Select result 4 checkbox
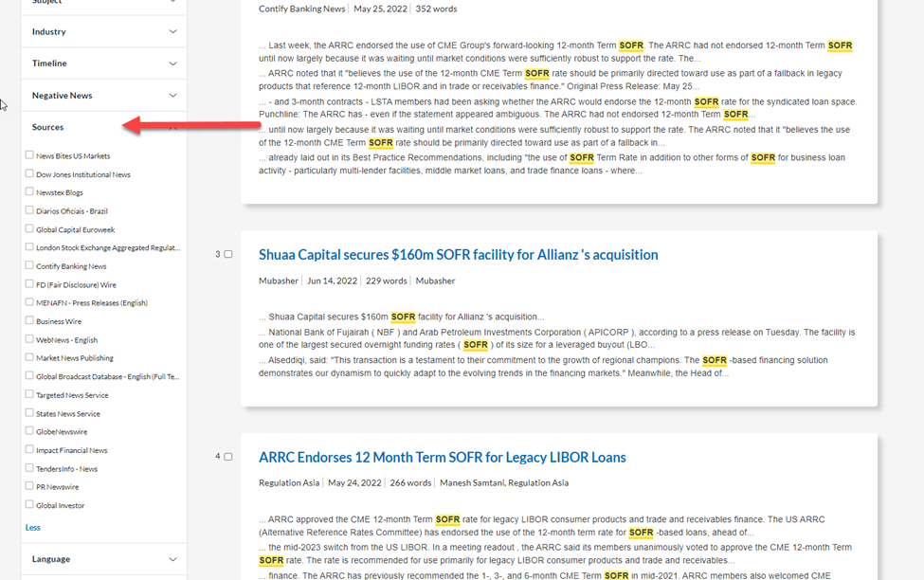 tap(228, 456)
